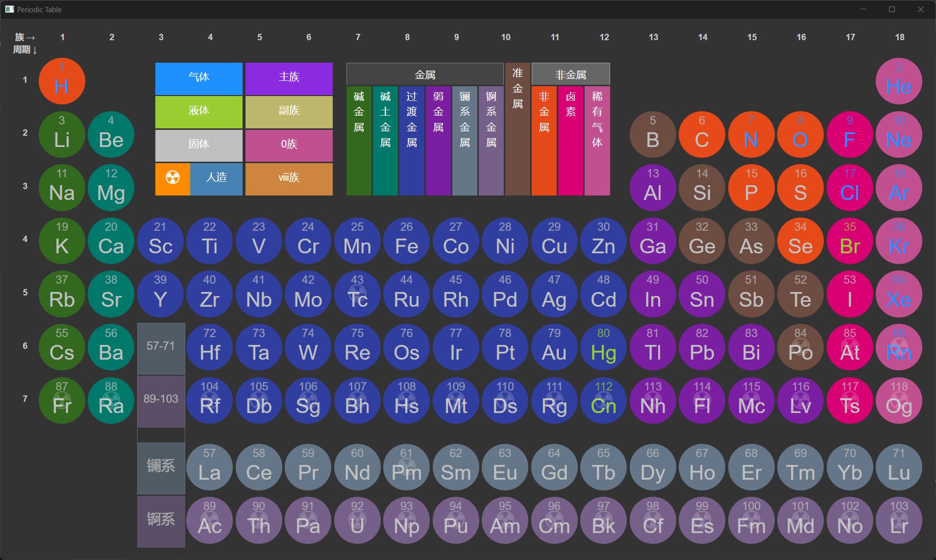This screenshot has height=560, width=936.
Task: Click the 89-103 actinide placeholder cell
Action: [161, 401]
